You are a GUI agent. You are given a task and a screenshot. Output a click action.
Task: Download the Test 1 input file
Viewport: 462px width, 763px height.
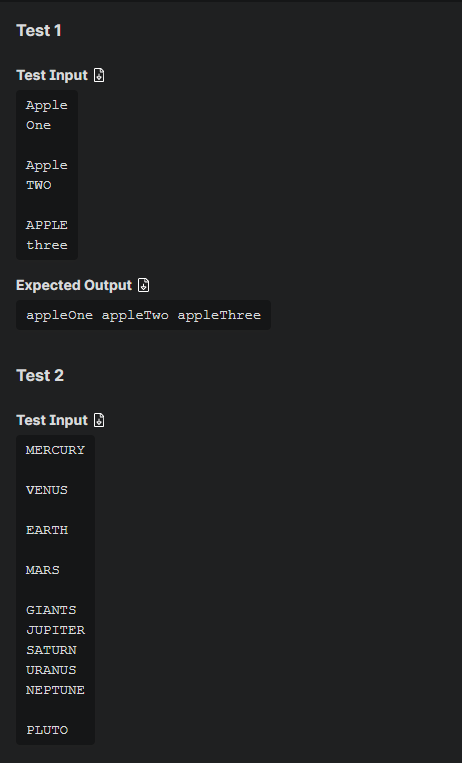coord(99,75)
